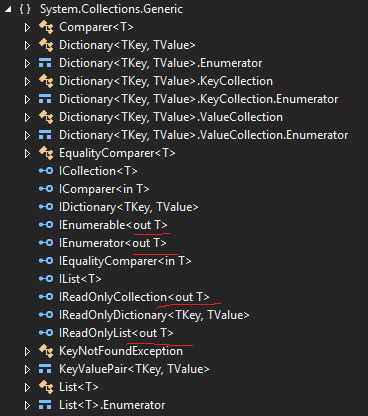Select Dictionary<TKey, TValue>.KeyCollection text
368x416 pixels.
(166, 81)
